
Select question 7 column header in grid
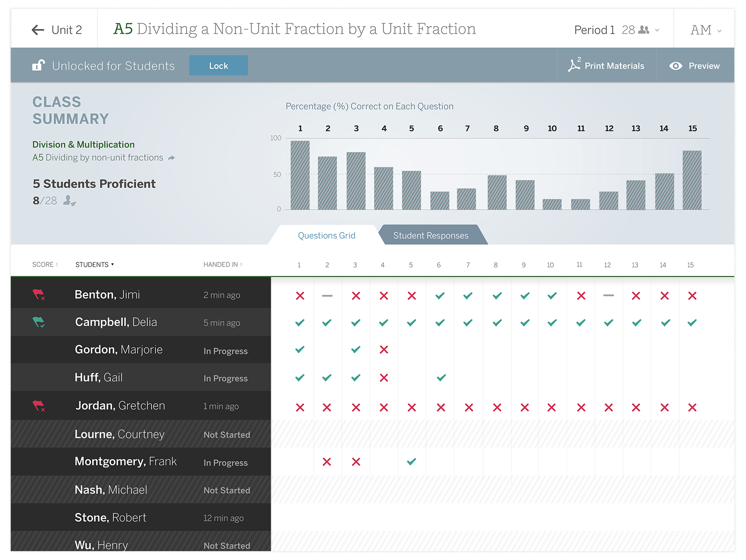click(x=468, y=265)
